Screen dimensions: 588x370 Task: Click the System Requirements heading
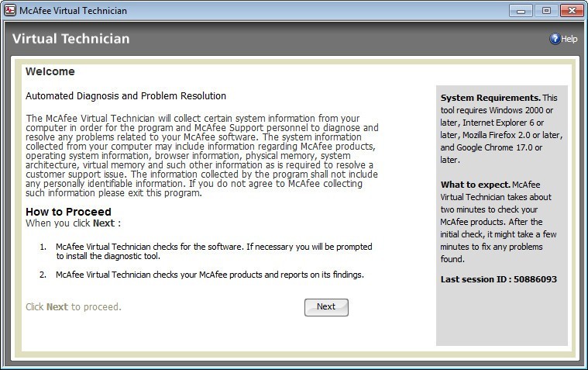[x=490, y=98]
